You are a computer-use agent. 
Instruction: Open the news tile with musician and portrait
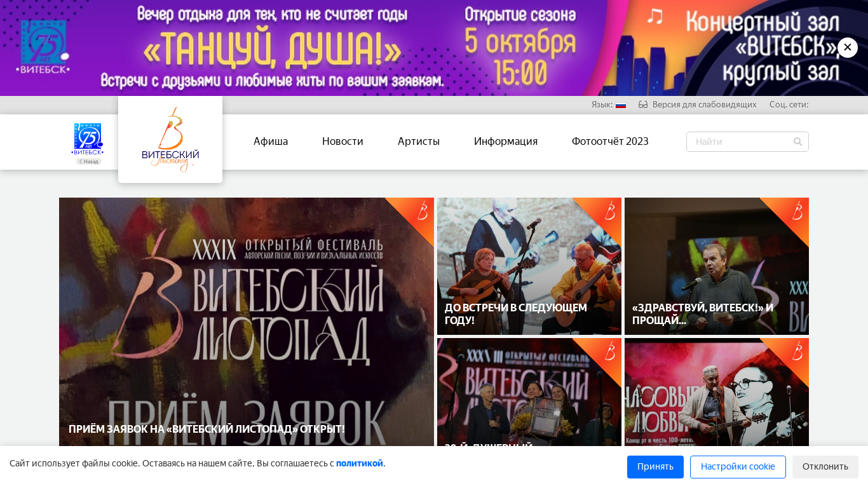(x=717, y=392)
